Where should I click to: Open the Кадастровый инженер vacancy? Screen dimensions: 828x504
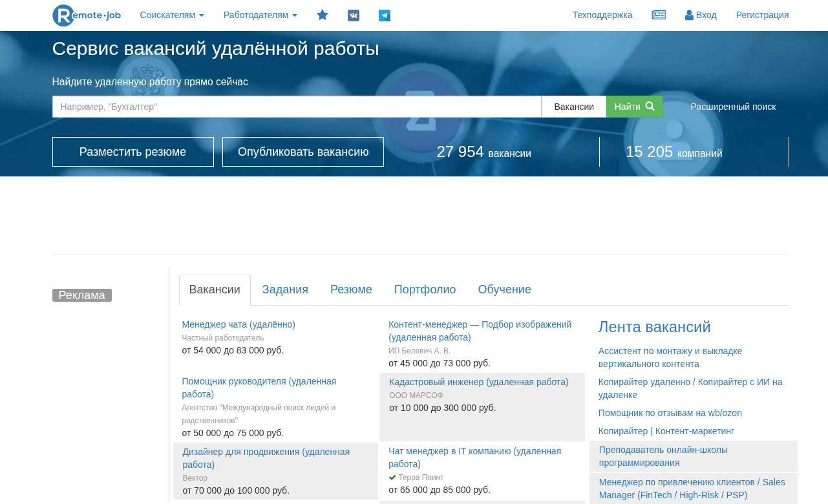point(478,382)
